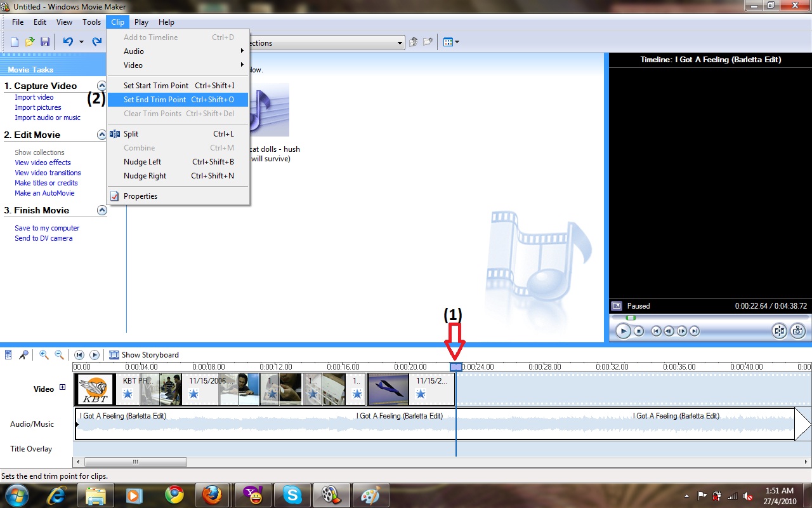812x508 pixels.
Task: Click the Show Storyboard button
Action: coord(144,355)
